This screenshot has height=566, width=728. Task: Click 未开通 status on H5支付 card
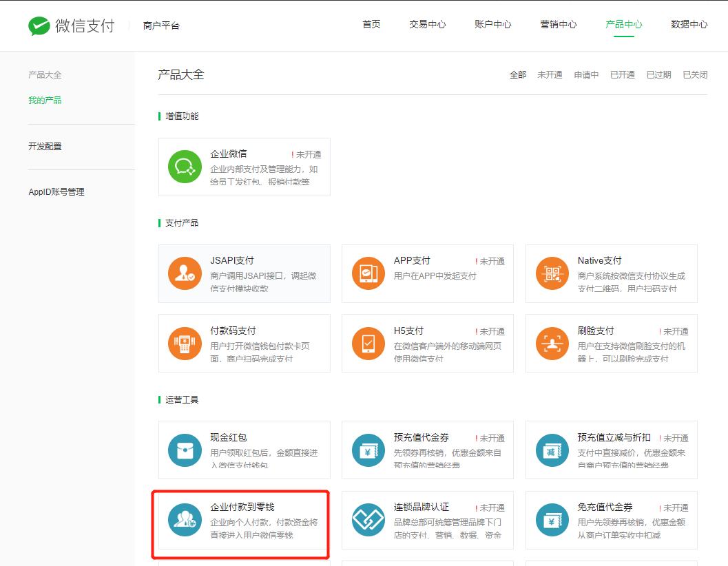pos(490,331)
